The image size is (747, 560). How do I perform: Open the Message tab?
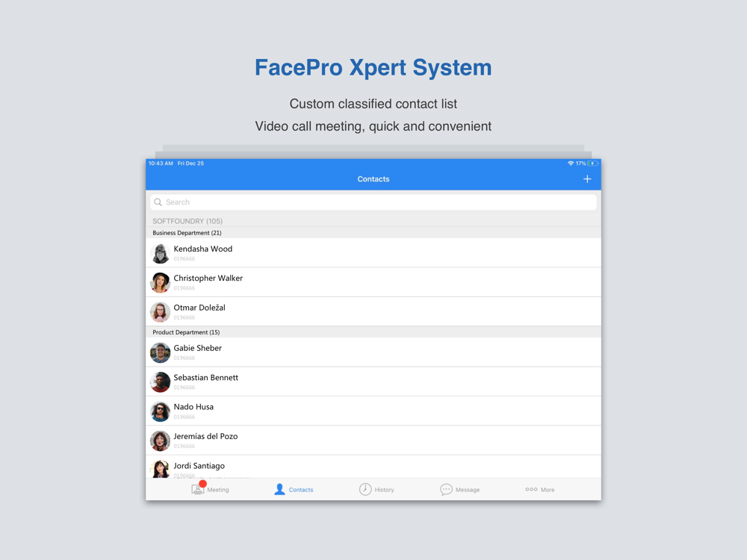(459, 489)
